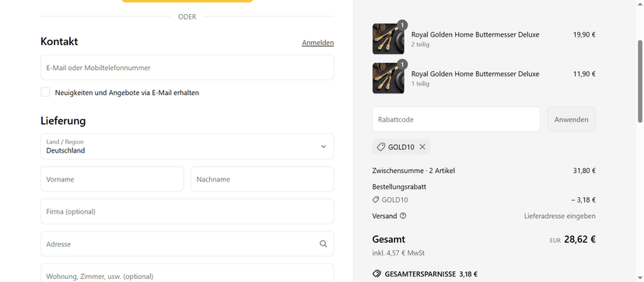Screen dimensions: 644x282
Task: Click the quantity badge on 2 teilig item
Action: [x=402, y=25]
